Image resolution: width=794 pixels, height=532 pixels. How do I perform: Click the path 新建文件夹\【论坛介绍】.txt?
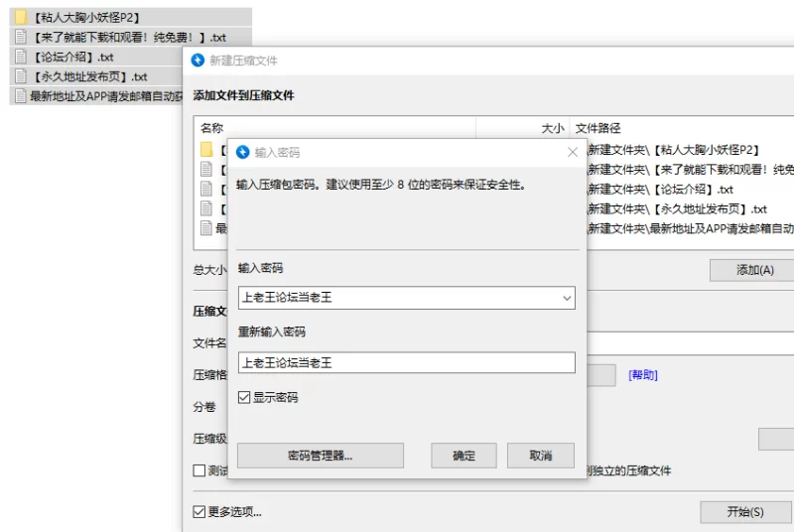coord(660,190)
